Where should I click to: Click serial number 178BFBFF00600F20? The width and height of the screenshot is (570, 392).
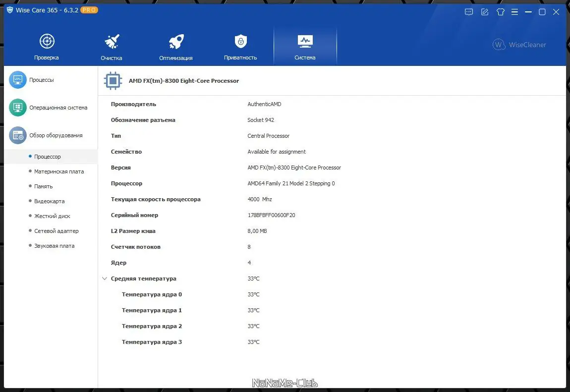coord(271,215)
